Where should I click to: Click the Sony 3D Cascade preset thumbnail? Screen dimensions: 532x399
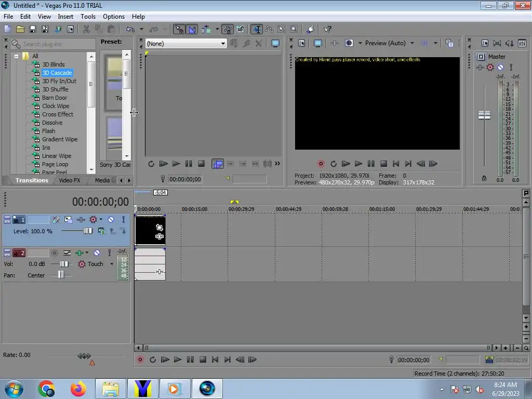(114, 83)
